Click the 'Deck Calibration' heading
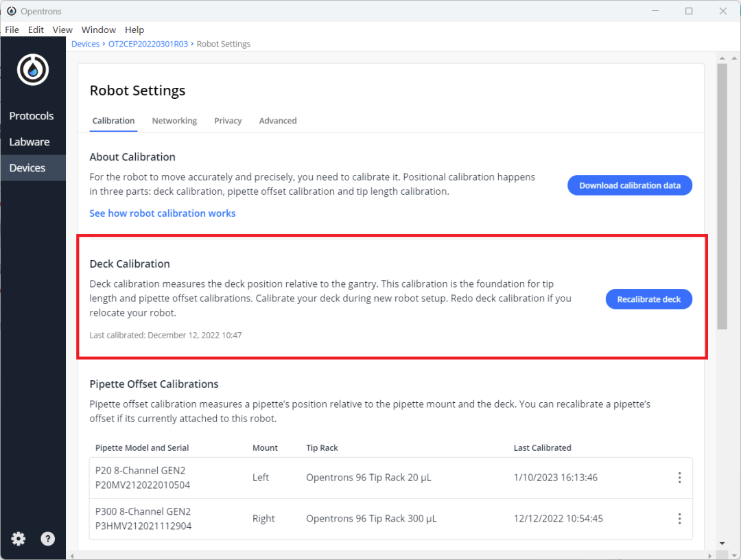 [x=130, y=264]
